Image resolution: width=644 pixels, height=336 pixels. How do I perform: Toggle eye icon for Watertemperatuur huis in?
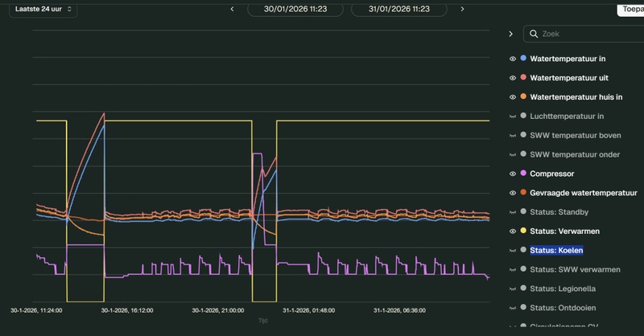tap(513, 97)
